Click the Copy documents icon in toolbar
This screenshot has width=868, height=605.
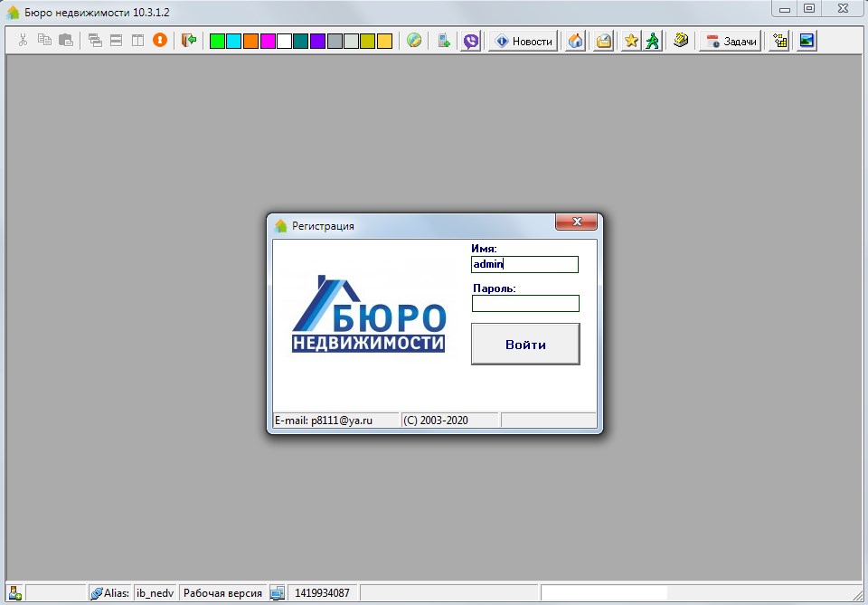click(44, 41)
